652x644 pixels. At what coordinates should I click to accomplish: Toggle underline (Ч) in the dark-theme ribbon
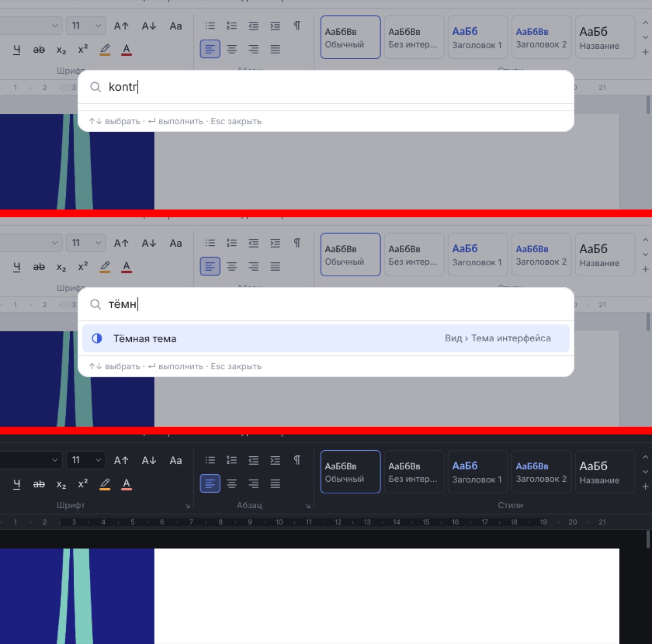(17, 484)
